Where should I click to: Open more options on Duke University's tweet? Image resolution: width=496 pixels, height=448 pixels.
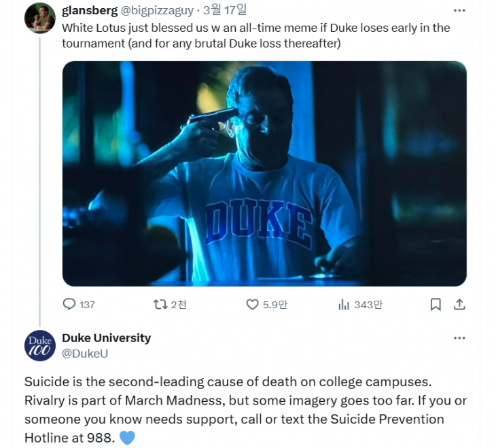(459, 338)
